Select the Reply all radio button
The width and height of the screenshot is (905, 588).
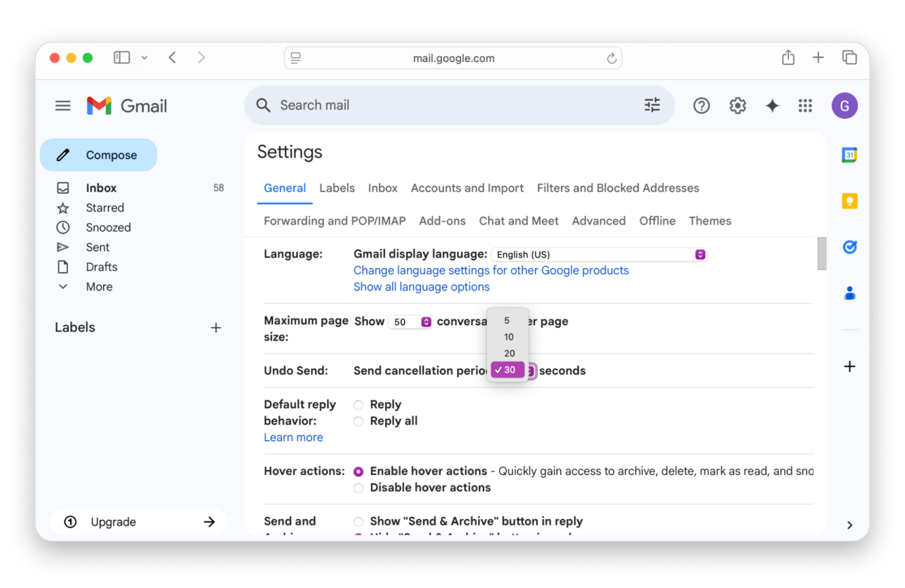tap(359, 422)
